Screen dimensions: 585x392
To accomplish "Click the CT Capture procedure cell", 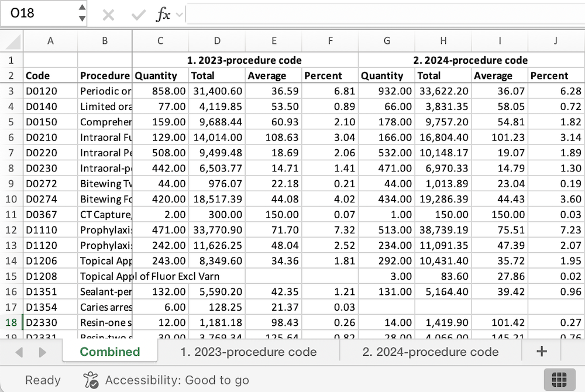I will click(x=105, y=215).
